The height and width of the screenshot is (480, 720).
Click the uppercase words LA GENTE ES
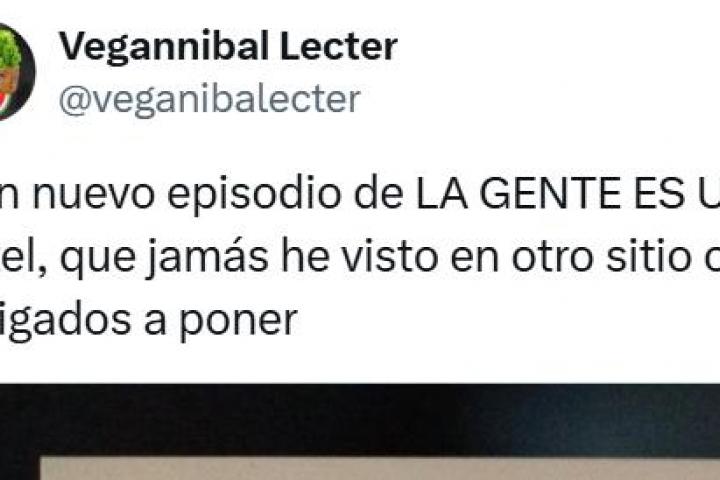[x=550, y=193]
